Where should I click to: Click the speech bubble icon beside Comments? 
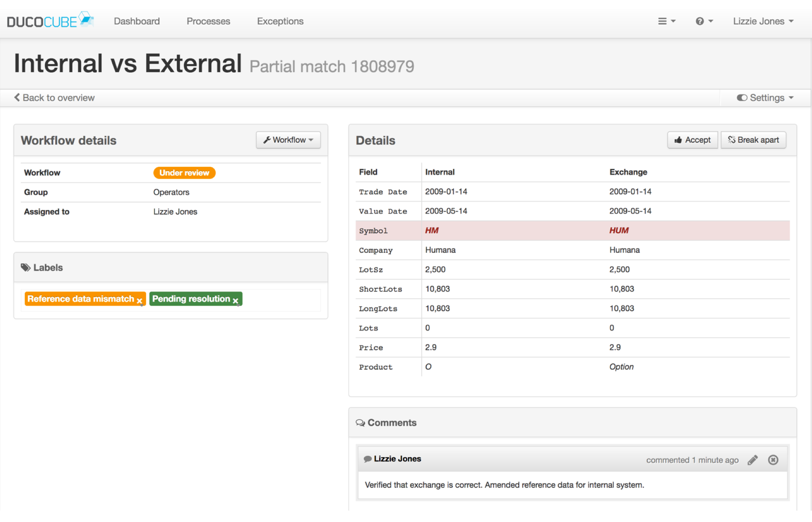pyautogui.click(x=360, y=423)
